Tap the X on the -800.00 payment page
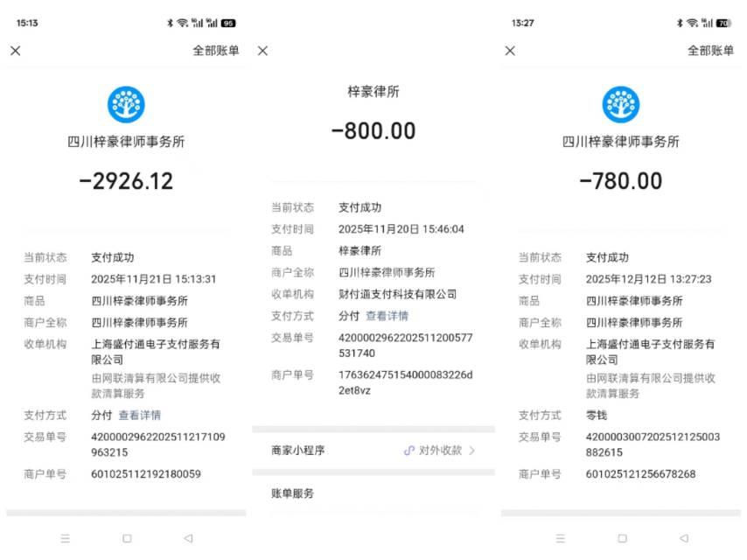The width and height of the screenshot is (747, 560). pos(262,52)
